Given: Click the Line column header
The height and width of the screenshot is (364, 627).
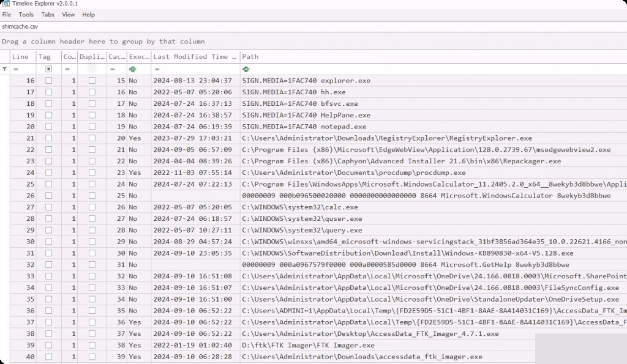Looking at the screenshot, I should pyautogui.click(x=22, y=56).
